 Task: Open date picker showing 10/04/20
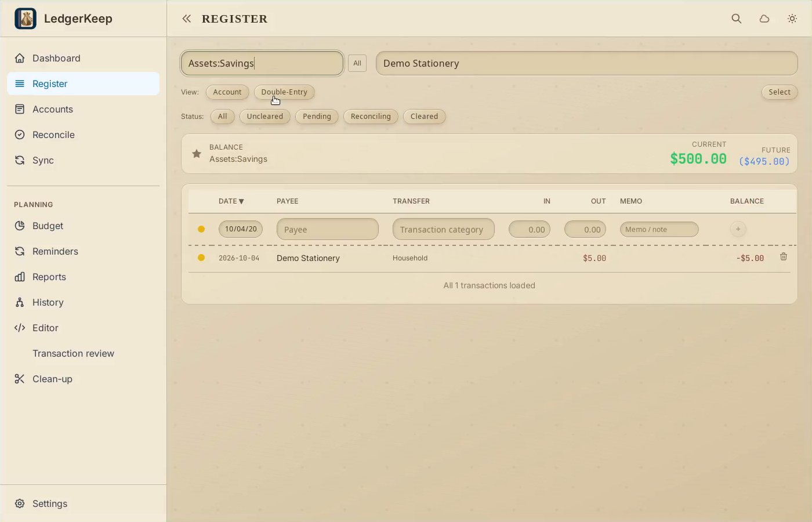click(x=241, y=229)
